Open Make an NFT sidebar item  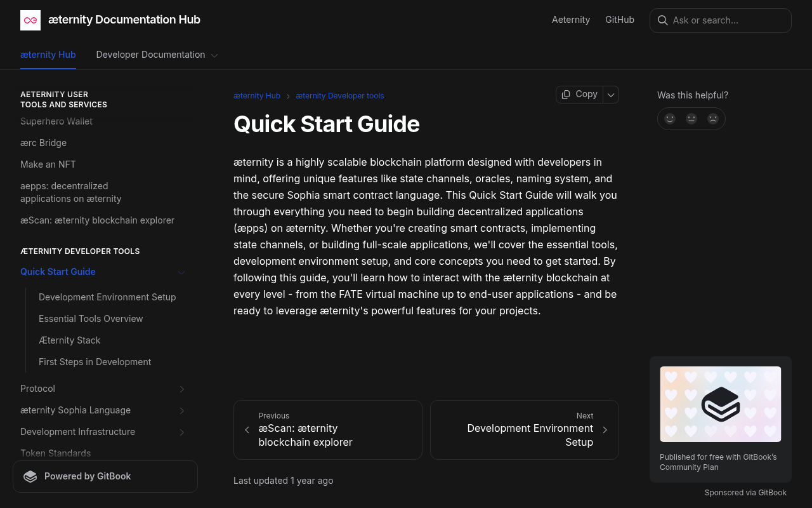pyautogui.click(x=48, y=164)
